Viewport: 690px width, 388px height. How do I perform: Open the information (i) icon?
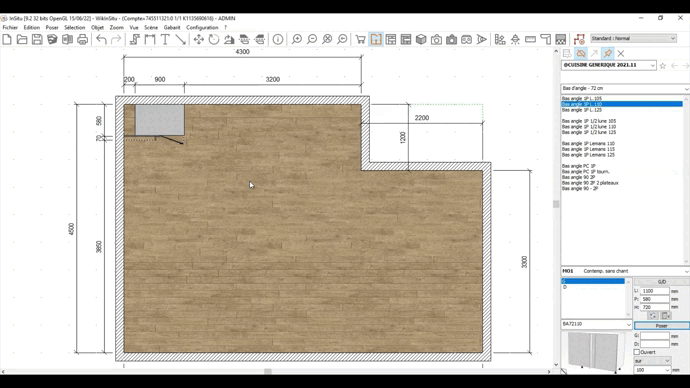[x=278, y=39]
